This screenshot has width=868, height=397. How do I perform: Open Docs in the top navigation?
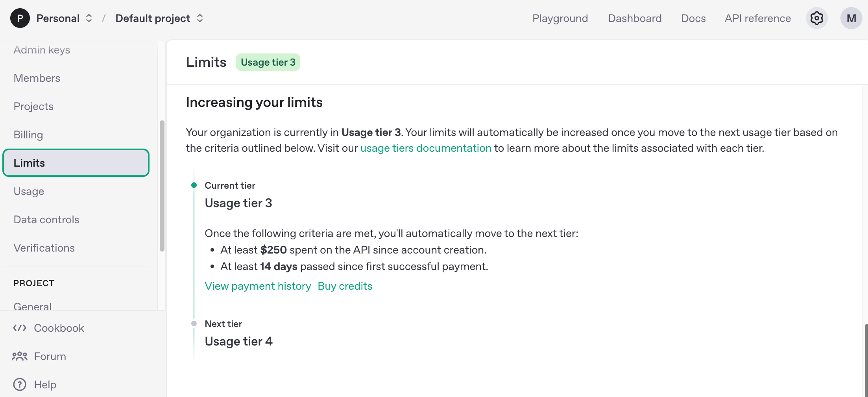click(x=693, y=18)
